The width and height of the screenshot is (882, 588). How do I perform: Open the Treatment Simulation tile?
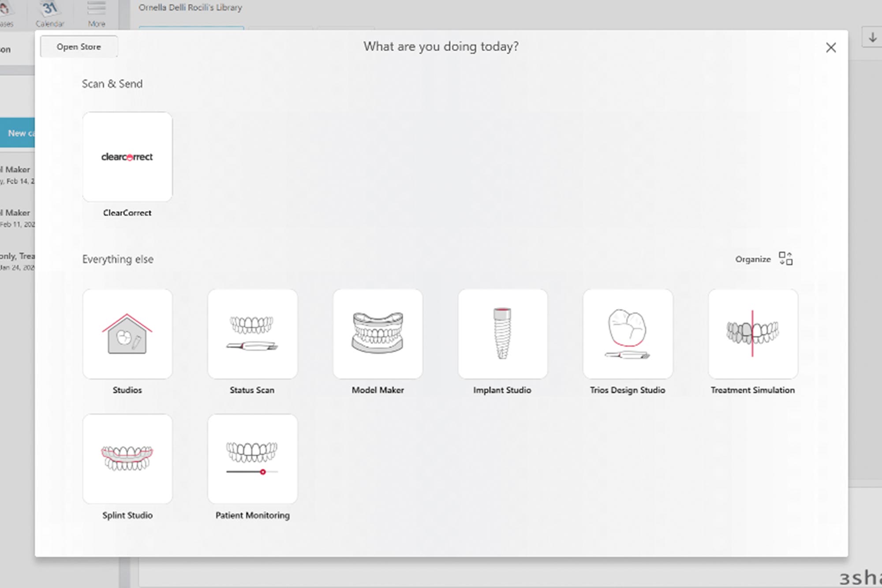(753, 334)
